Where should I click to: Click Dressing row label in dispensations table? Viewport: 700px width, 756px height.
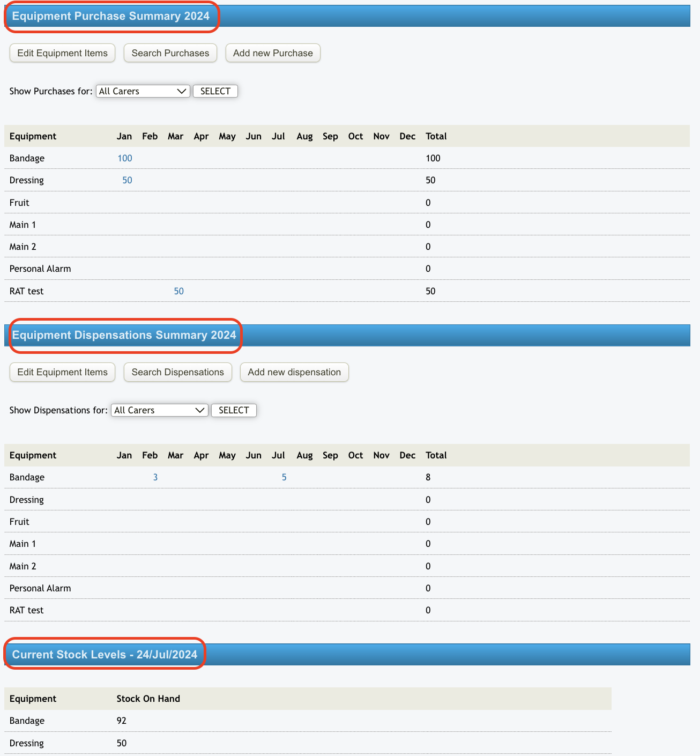tap(27, 500)
